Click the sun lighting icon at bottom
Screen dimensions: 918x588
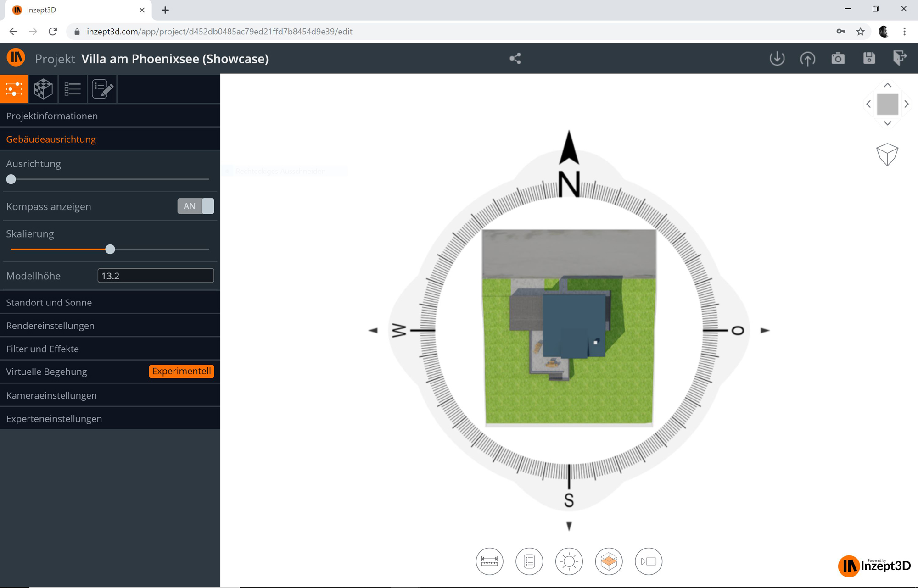pyautogui.click(x=569, y=561)
